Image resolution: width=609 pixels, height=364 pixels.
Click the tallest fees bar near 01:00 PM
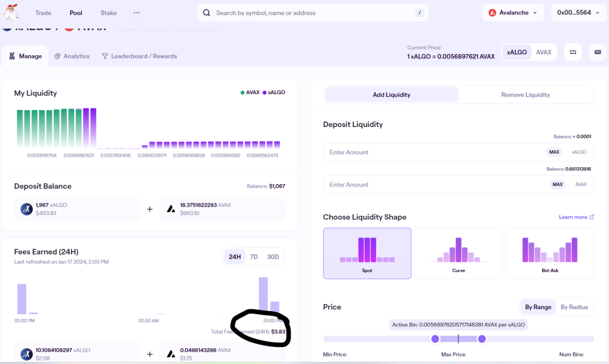point(263,294)
